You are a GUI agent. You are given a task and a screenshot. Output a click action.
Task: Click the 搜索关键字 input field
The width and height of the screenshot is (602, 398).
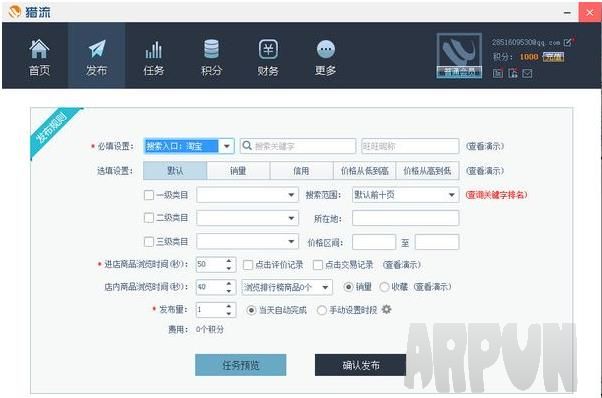click(298, 146)
